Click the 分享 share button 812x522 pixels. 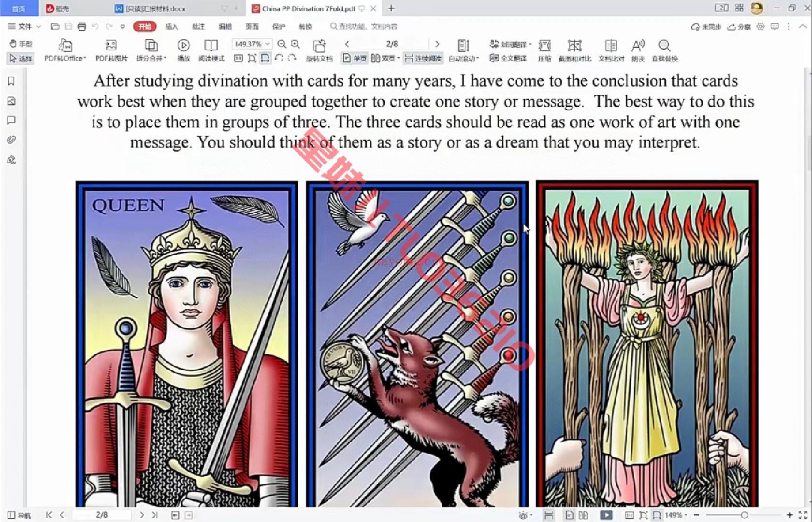tap(739, 27)
